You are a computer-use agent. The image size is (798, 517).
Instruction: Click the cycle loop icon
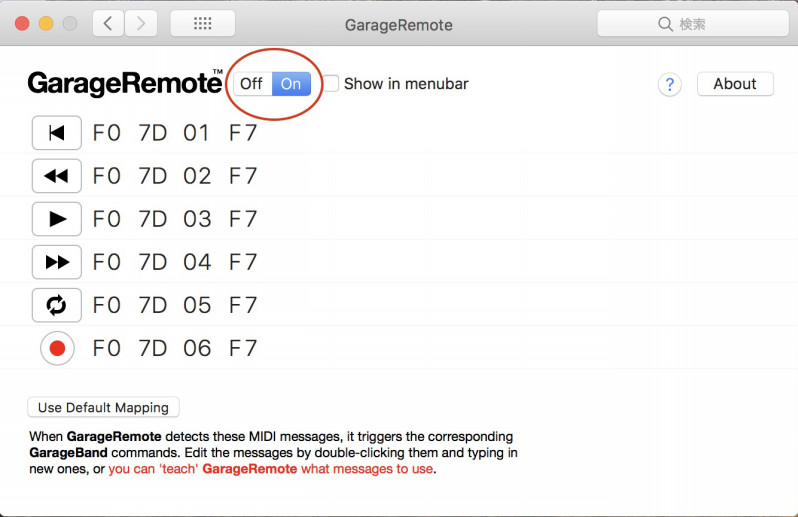56,305
